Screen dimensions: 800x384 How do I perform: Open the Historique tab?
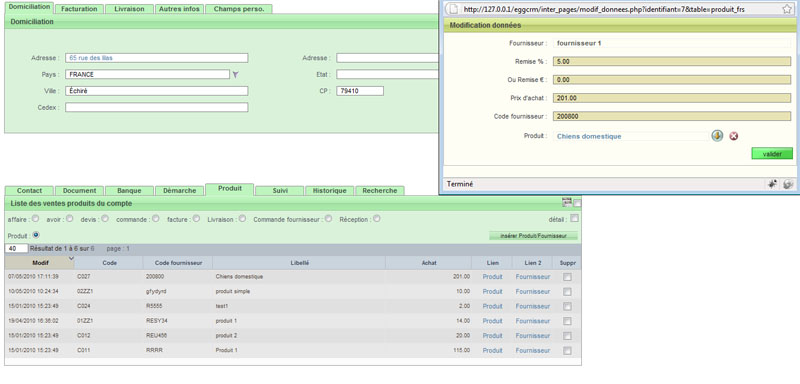(330, 191)
